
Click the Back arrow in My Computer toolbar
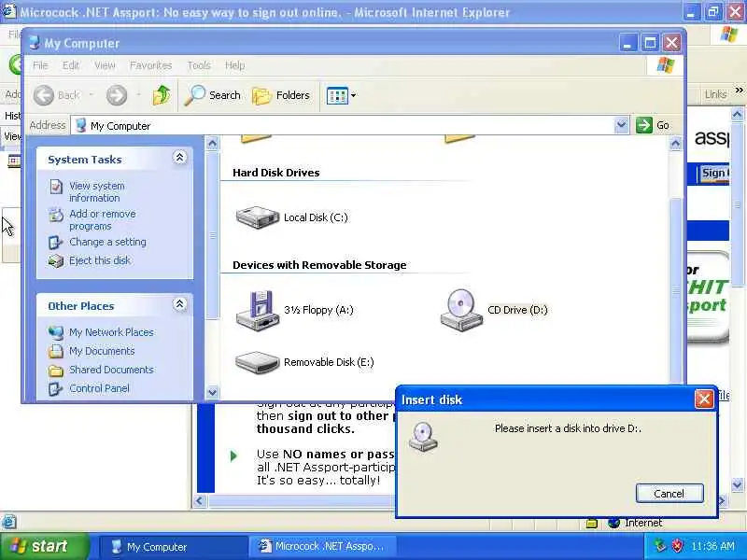pos(44,95)
